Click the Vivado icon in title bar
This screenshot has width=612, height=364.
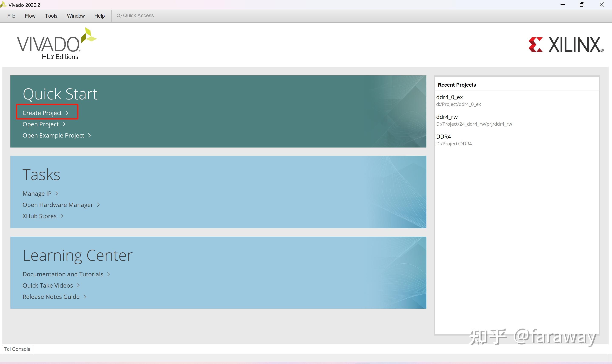[x=3, y=5]
